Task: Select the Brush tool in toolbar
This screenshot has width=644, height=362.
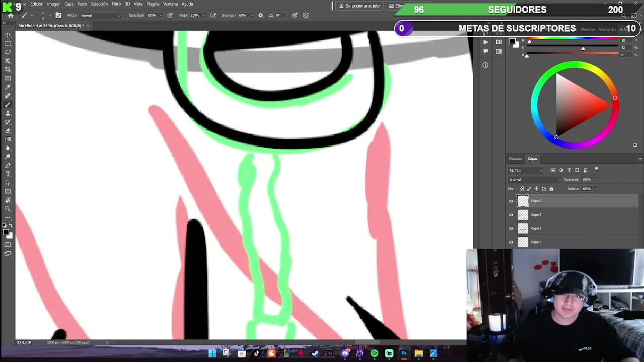Action: (x=8, y=105)
